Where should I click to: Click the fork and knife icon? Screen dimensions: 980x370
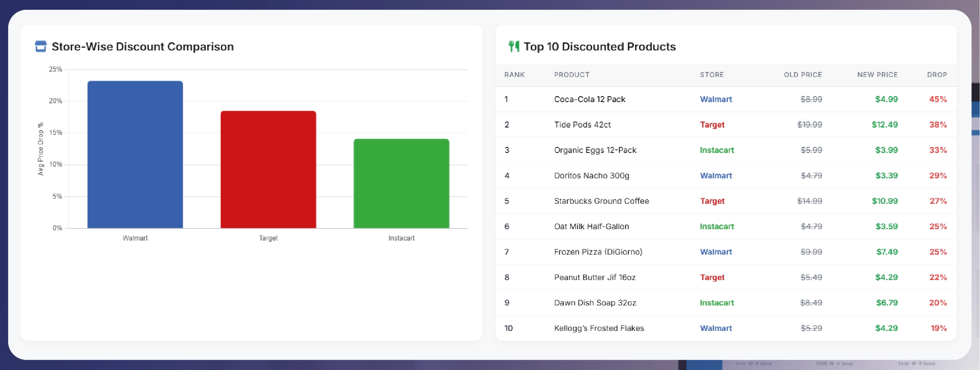(514, 47)
